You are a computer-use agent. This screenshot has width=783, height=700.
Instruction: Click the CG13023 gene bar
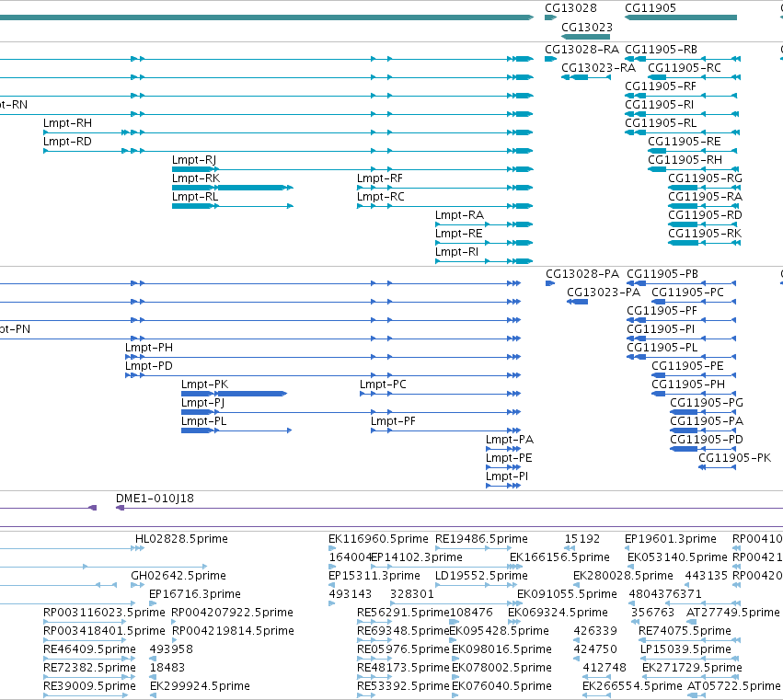tap(586, 37)
